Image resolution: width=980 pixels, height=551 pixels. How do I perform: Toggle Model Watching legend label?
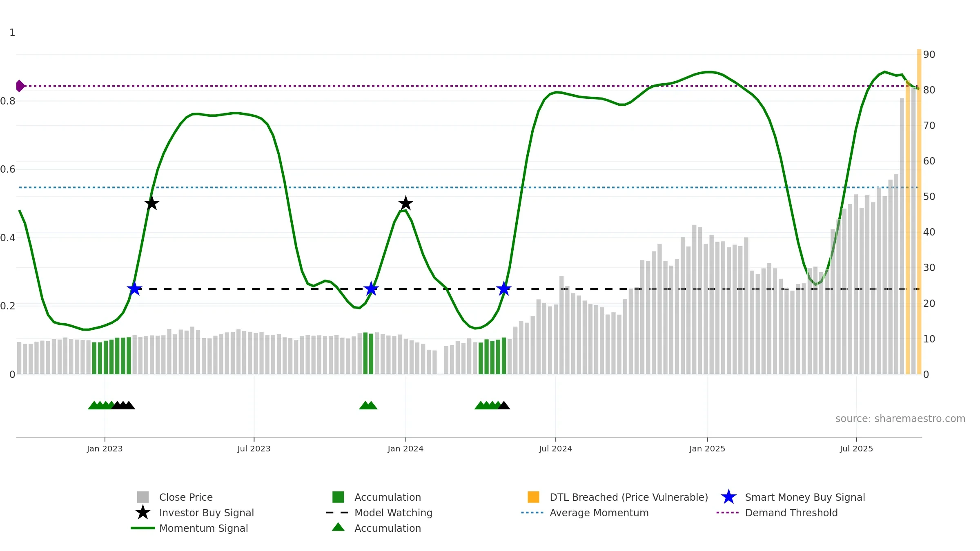point(393,513)
